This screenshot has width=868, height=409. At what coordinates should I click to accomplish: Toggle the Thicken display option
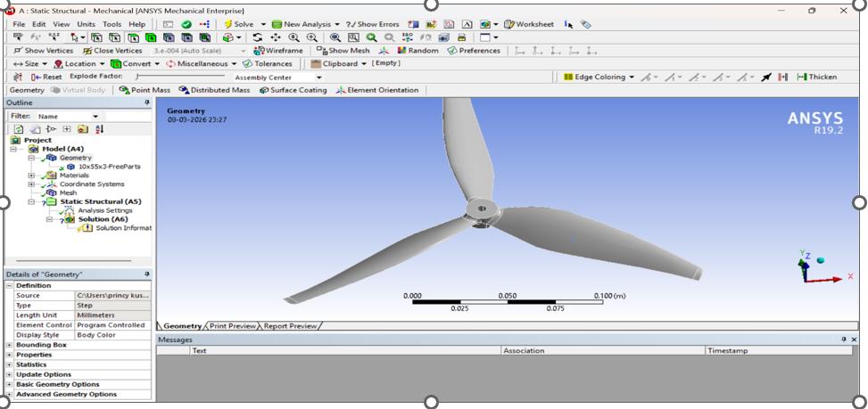point(816,78)
